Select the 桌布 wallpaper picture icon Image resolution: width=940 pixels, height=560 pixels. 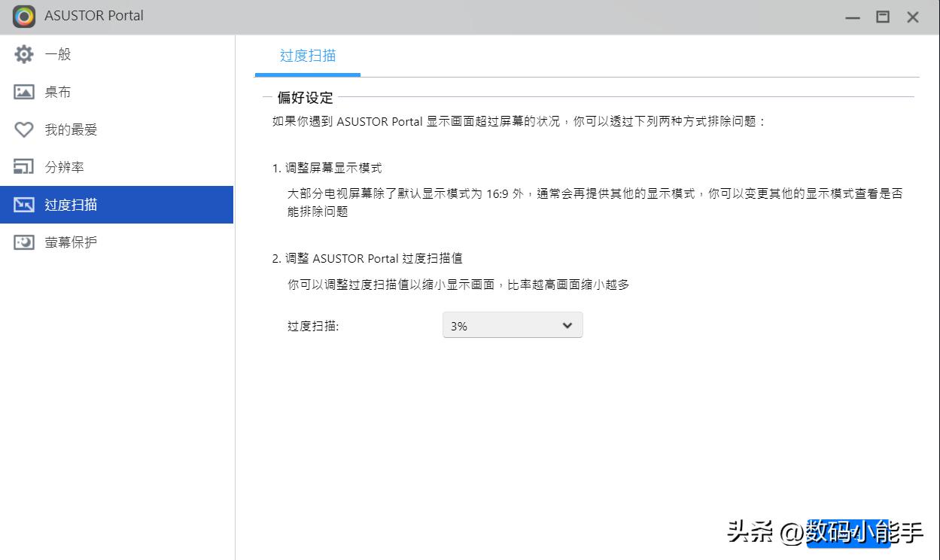23,91
